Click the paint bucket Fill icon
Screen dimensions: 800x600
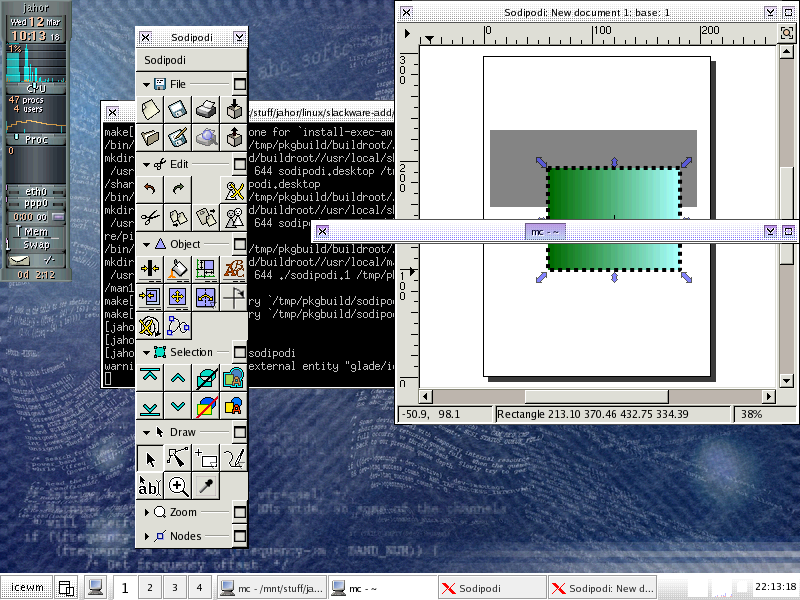point(178,269)
